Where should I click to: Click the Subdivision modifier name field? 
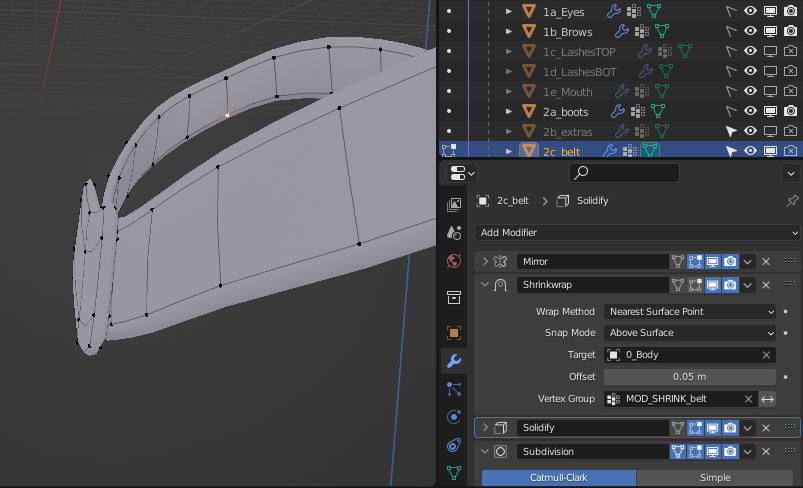point(593,451)
